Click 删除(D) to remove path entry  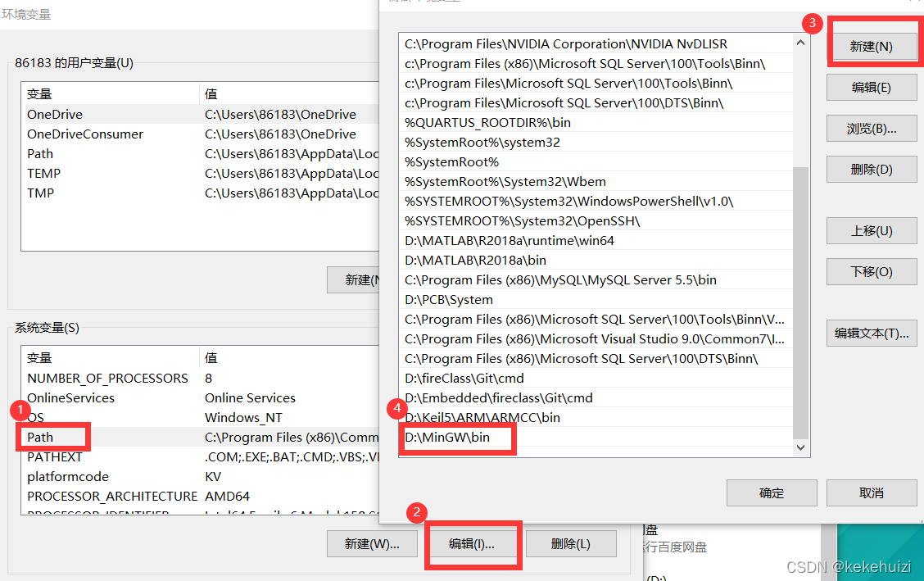point(871,170)
